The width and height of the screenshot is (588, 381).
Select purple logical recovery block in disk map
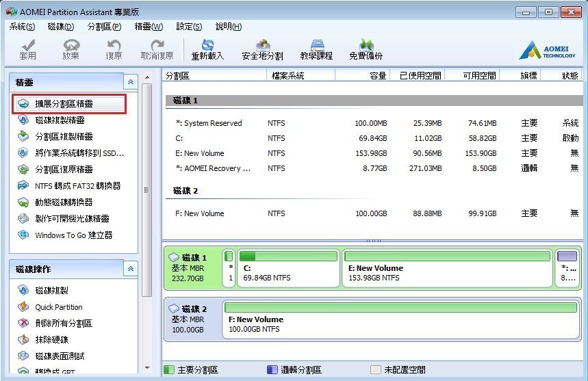[567, 268]
